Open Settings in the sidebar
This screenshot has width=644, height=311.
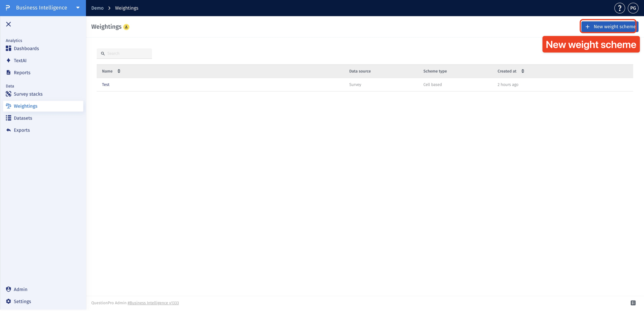(x=43, y=301)
